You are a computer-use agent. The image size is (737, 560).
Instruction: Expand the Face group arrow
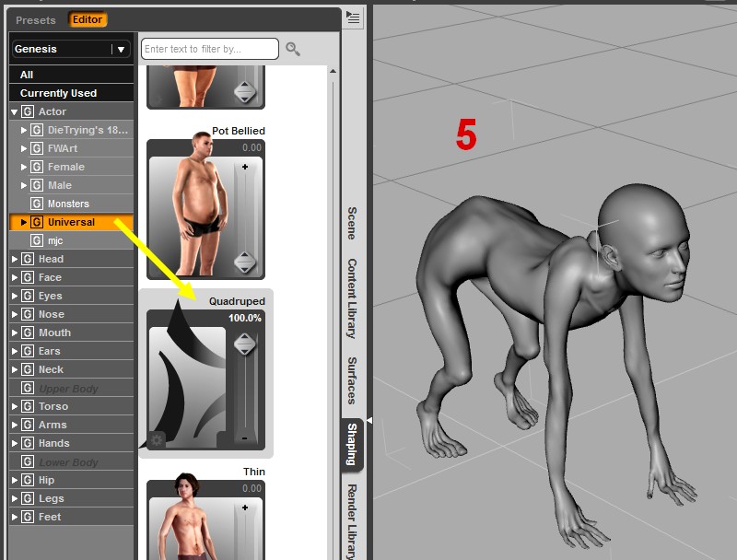tap(15, 277)
